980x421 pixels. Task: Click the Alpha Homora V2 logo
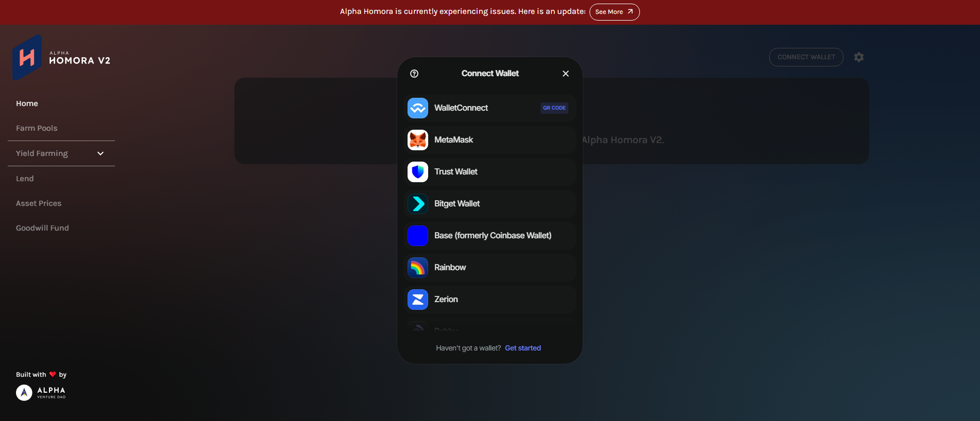click(x=62, y=58)
